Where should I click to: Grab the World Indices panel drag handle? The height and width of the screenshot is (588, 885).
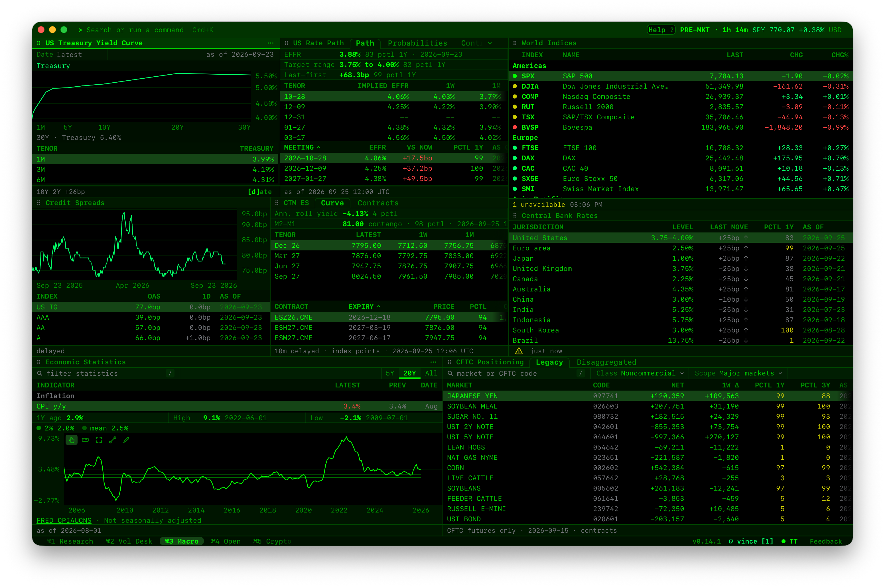(515, 43)
